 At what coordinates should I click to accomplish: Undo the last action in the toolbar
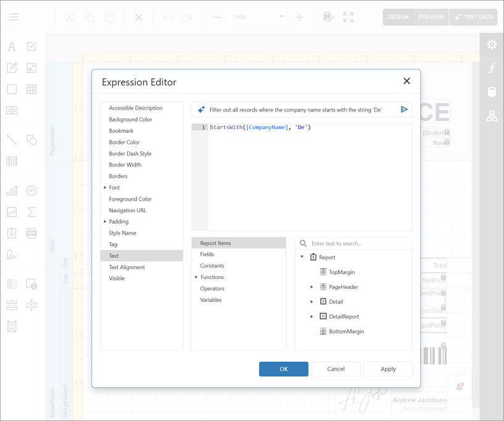168,17
